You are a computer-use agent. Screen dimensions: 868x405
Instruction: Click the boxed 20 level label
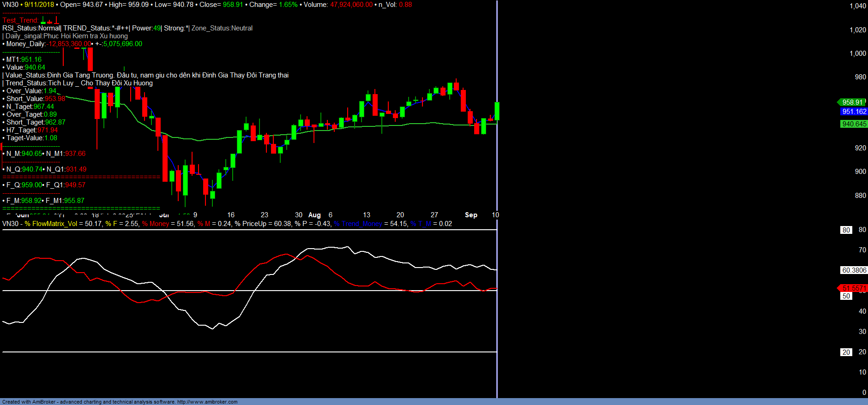point(846,352)
